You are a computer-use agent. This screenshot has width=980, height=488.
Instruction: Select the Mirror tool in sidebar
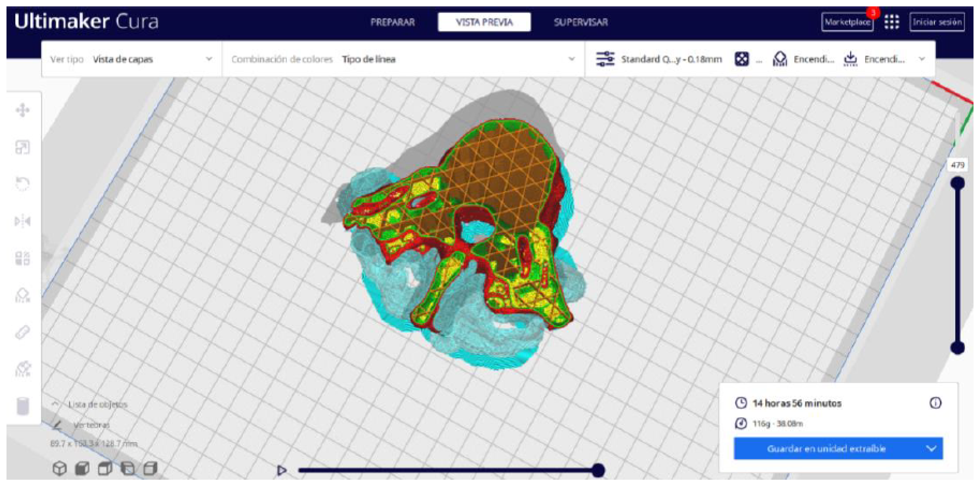tap(22, 221)
